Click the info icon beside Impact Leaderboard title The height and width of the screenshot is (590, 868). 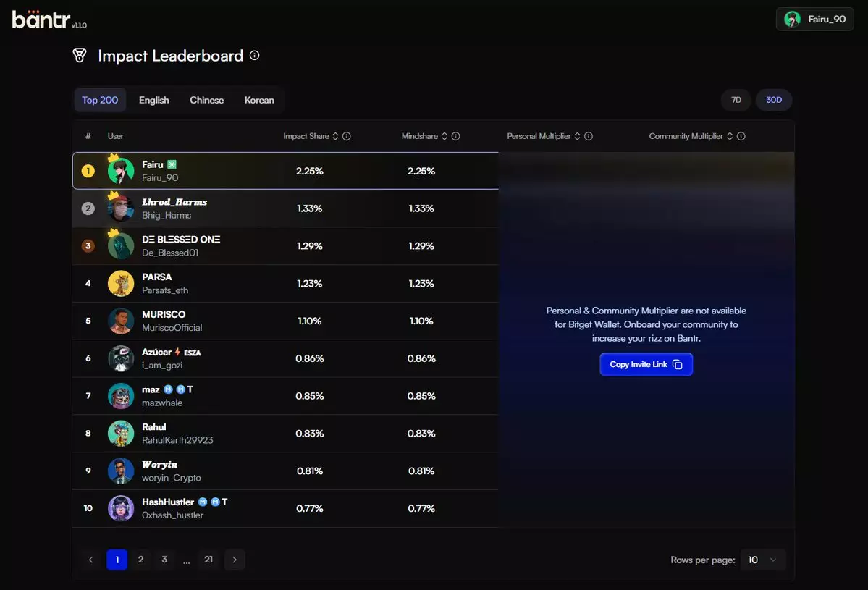pos(254,56)
